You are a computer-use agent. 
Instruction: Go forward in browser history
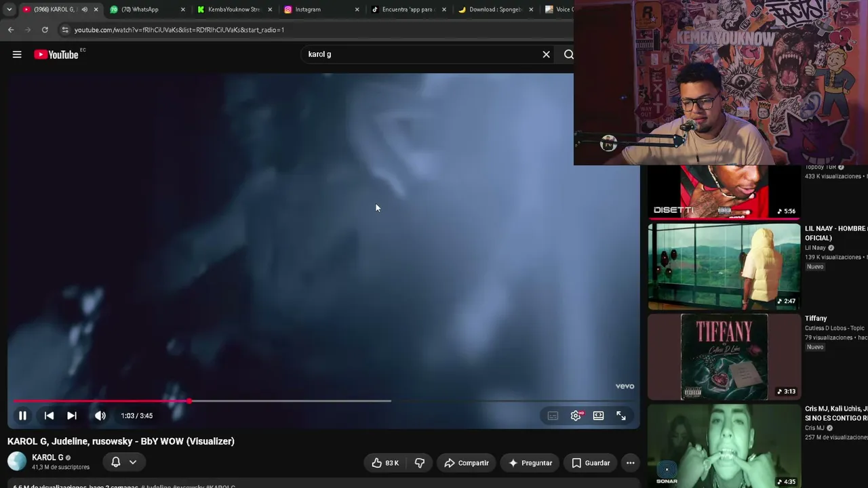pos(28,30)
